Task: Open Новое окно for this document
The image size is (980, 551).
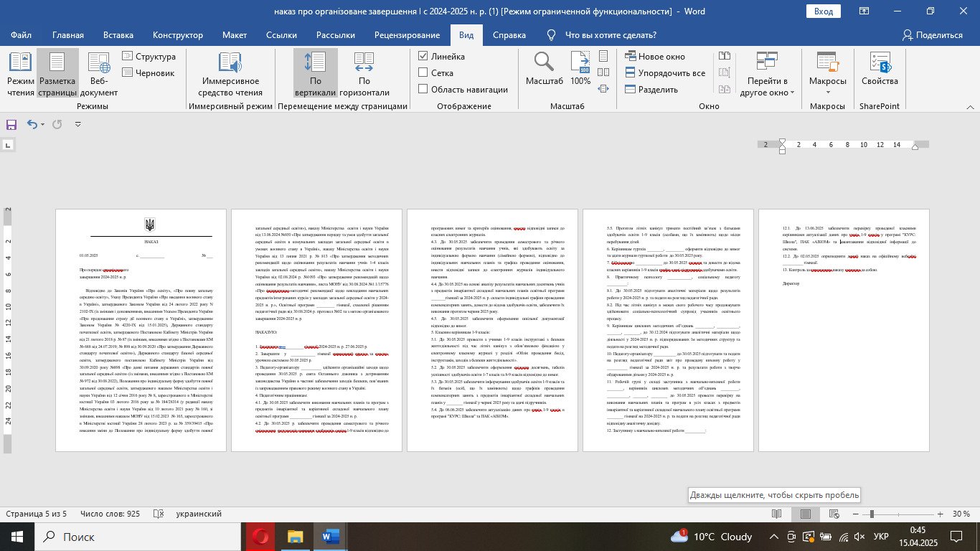Action: [x=655, y=56]
